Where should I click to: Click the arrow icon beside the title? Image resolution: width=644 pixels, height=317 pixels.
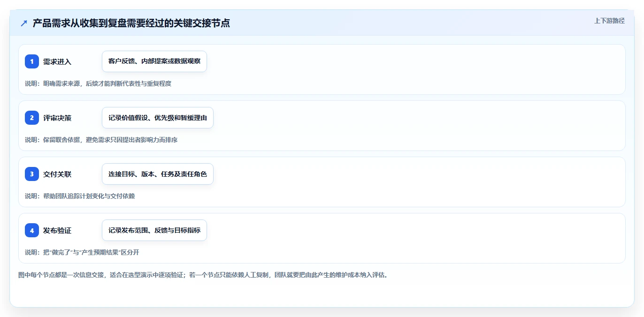click(24, 23)
